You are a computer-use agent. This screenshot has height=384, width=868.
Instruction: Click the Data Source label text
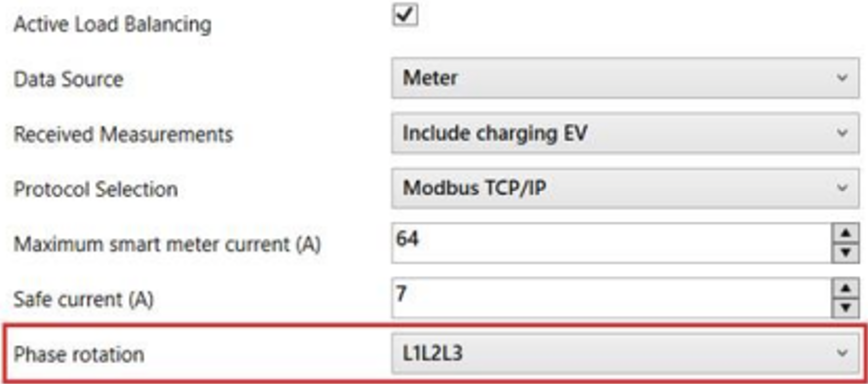(68, 79)
